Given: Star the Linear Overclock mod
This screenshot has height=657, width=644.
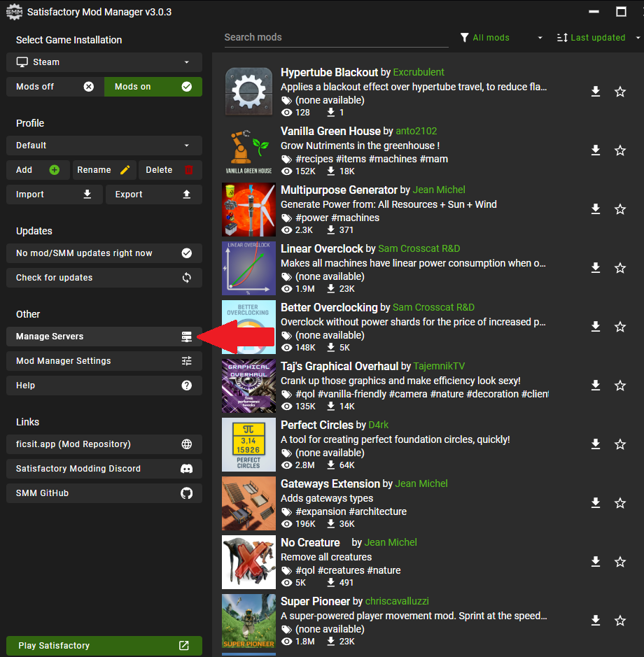Looking at the screenshot, I should click(620, 267).
